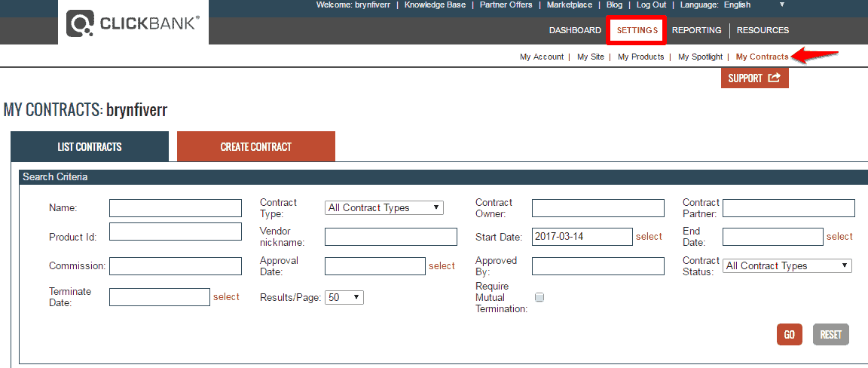Image resolution: width=868 pixels, height=368 pixels.
Task: Click select next to Terminate Date
Action: [226, 297]
